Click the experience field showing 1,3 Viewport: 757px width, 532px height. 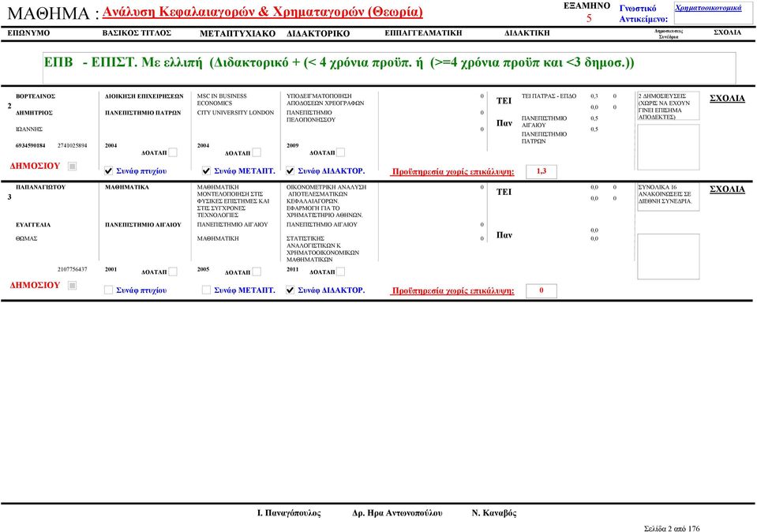click(542, 171)
